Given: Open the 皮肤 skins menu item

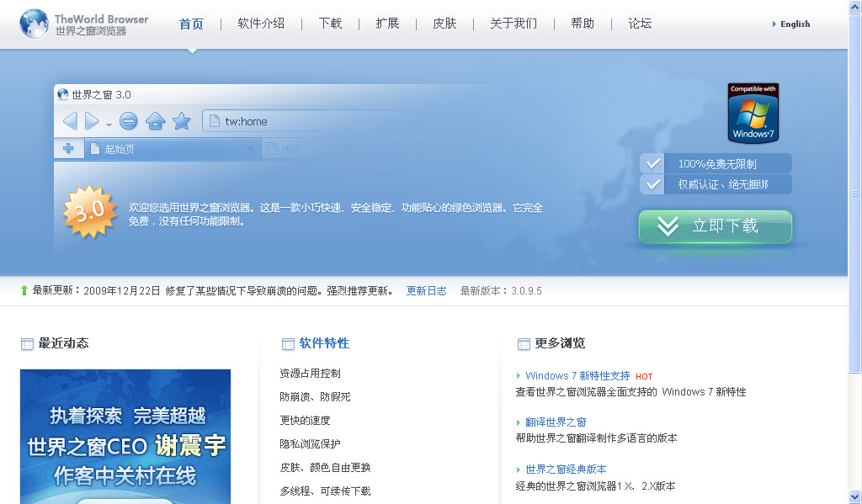Looking at the screenshot, I should 444,23.
